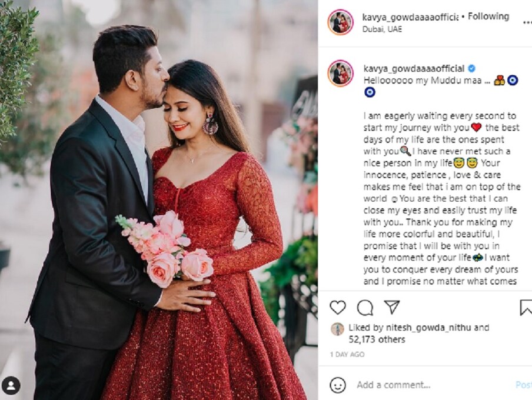Share post via paper plane icon
The width and height of the screenshot is (532, 400).
(x=392, y=307)
